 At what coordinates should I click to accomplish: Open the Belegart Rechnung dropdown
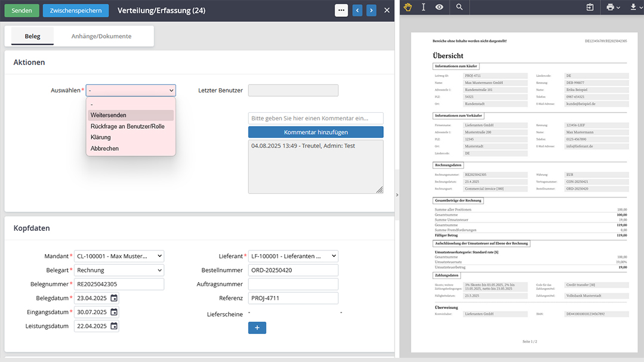[119, 270]
